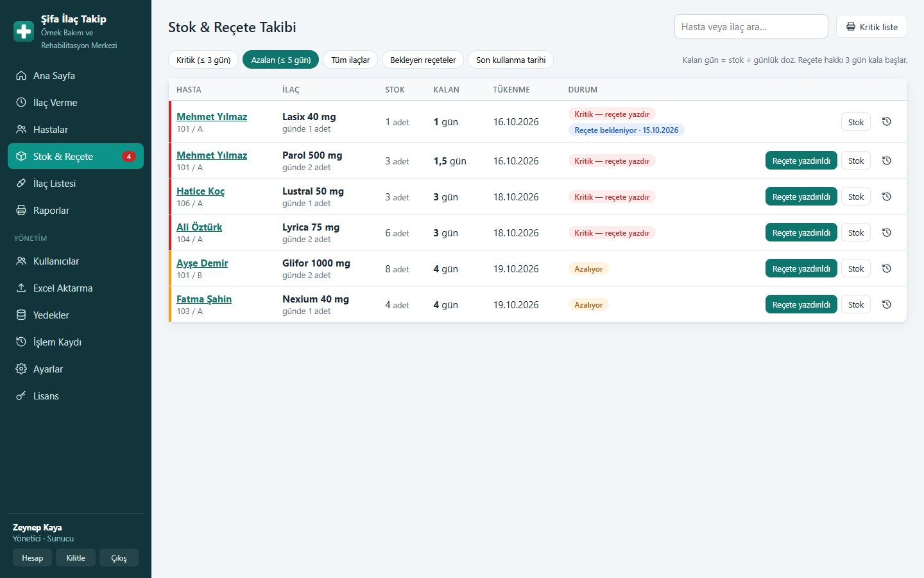Click the Şifa İlaç Takip logo
The width and height of the screenshot is (924, 578).
tap(24, 31)
